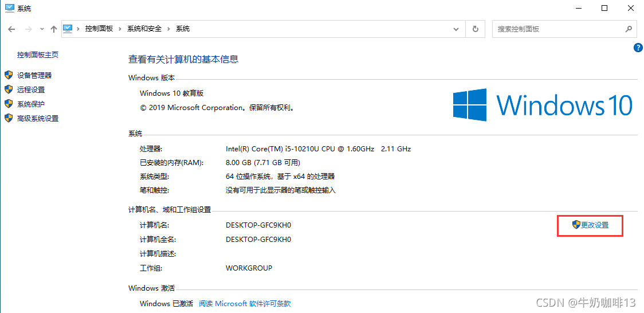Click the 处理器 label
Image resolution: width=644 pixels, height=313 pixels.
click(151, 148)
